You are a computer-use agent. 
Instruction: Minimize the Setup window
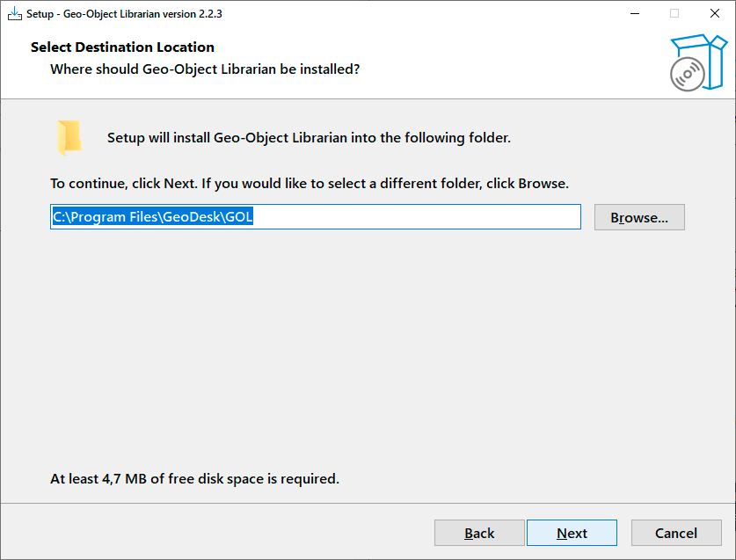click(x=634, y=14)
